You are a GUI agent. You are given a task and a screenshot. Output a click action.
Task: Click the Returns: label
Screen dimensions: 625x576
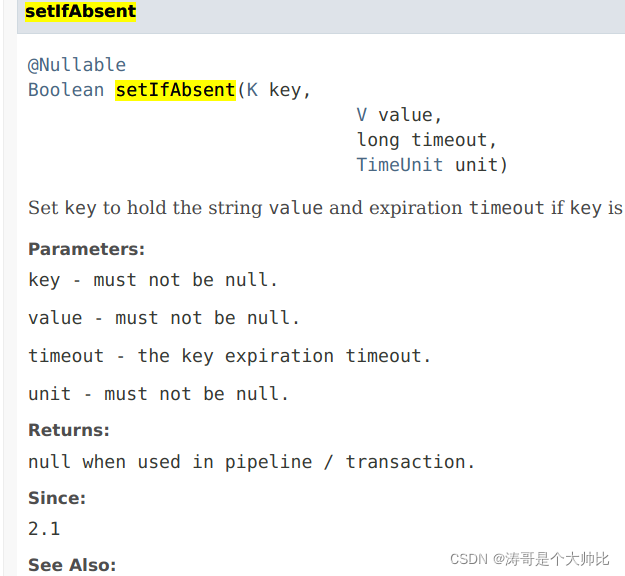tap(69, 431)
